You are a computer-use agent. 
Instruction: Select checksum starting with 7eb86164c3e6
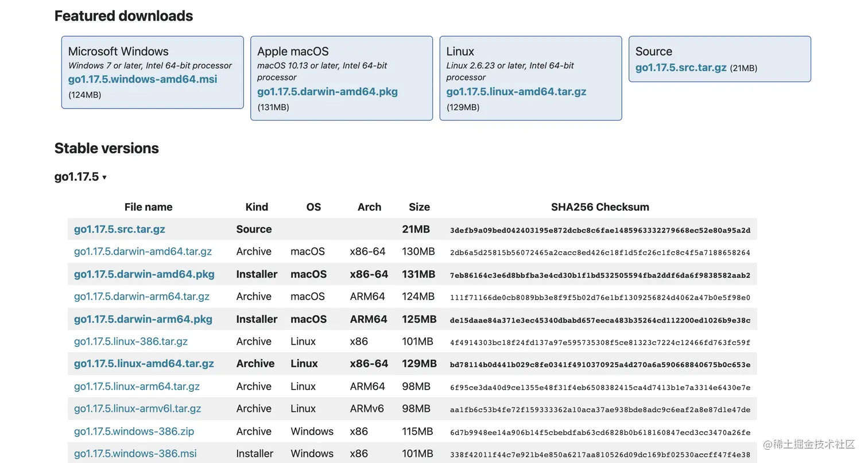600,275
